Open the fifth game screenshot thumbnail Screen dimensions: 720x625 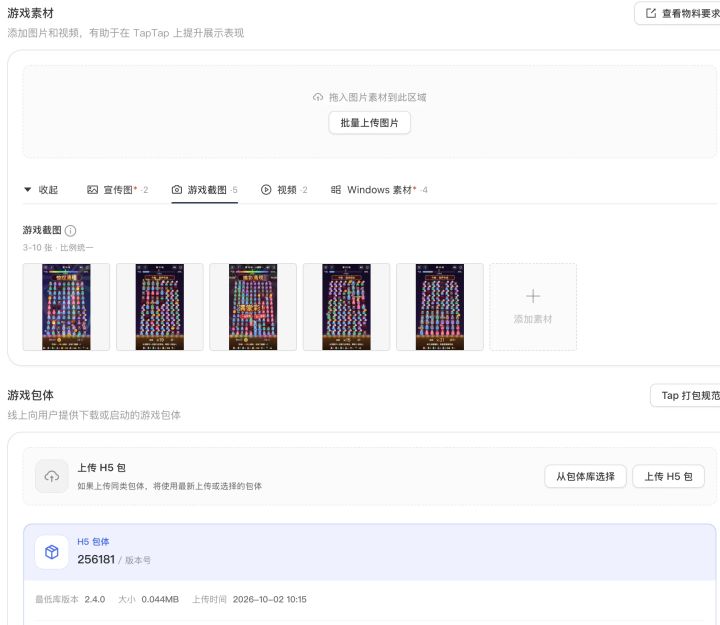[x=440, y=307]
